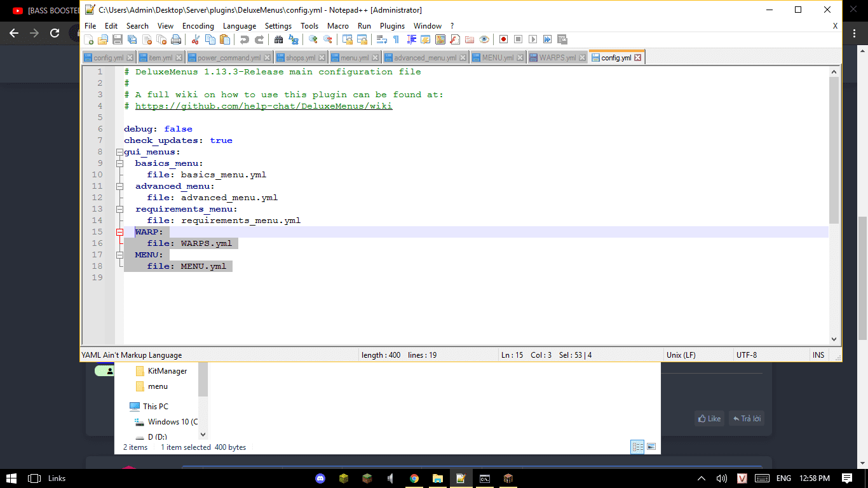Viewport: 868px width, 488px height.
Task: Collapse the basics_menu fold marker
Action: (x=119, y=164)
